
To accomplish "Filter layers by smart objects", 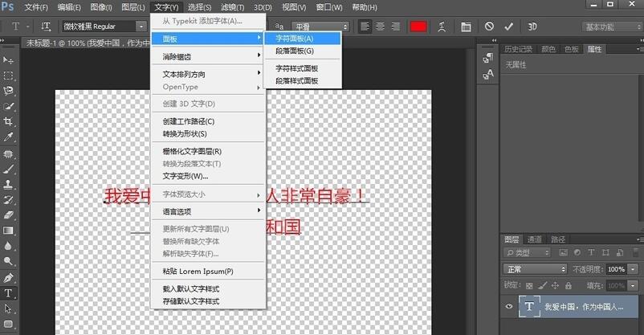I will point(620,252).
